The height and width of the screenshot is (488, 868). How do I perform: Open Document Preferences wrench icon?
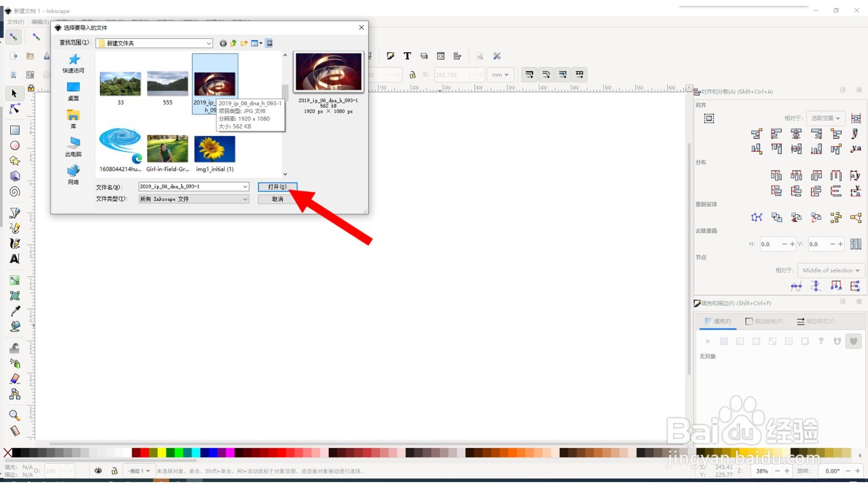496,56
